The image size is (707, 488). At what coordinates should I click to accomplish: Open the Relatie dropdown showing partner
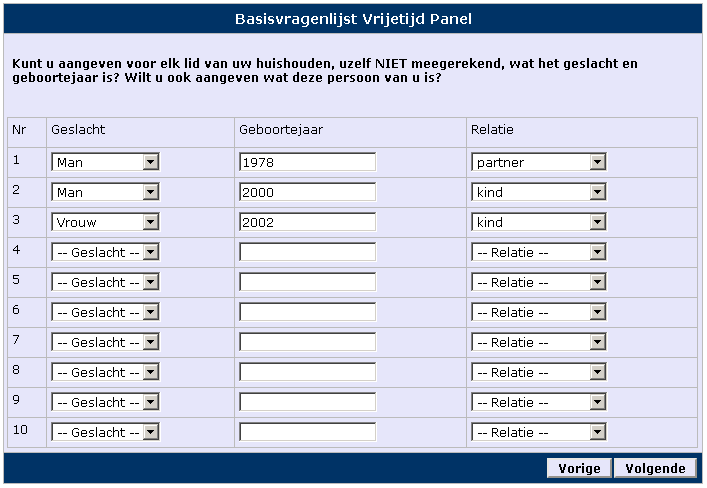tap(539, 162)
